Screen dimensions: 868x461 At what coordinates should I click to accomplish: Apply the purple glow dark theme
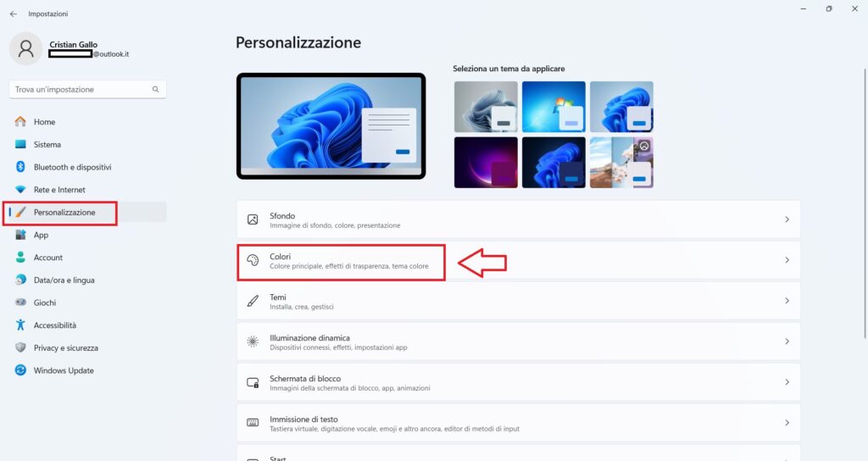(486, 163)
